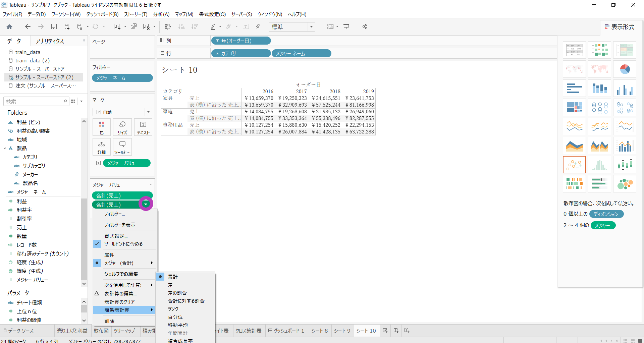This screenshot has width=644, height=343.
Task: Switch to the 'シート 9' tab
Action: (x=342, y=331)
